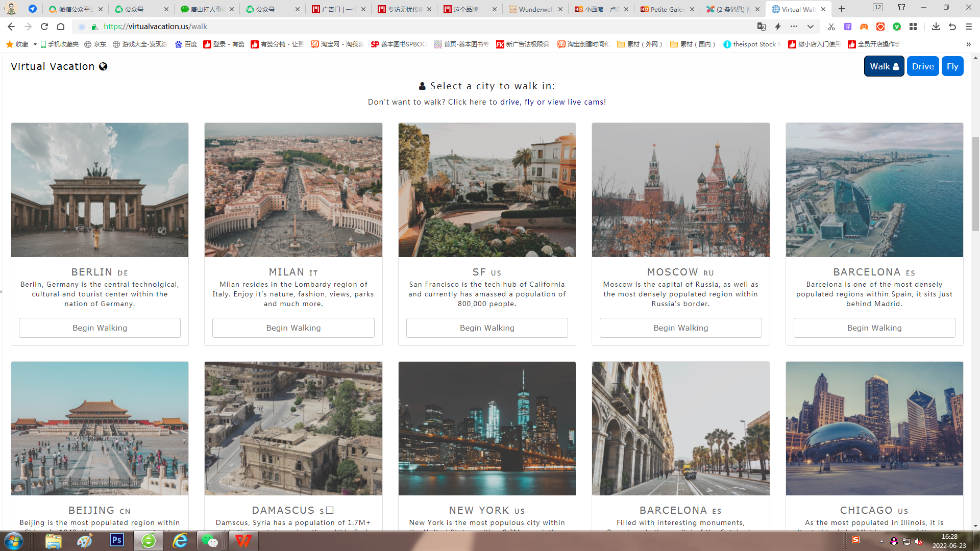Begin Walking in Milan
980x551 pixels.
(x=293, y=328)
